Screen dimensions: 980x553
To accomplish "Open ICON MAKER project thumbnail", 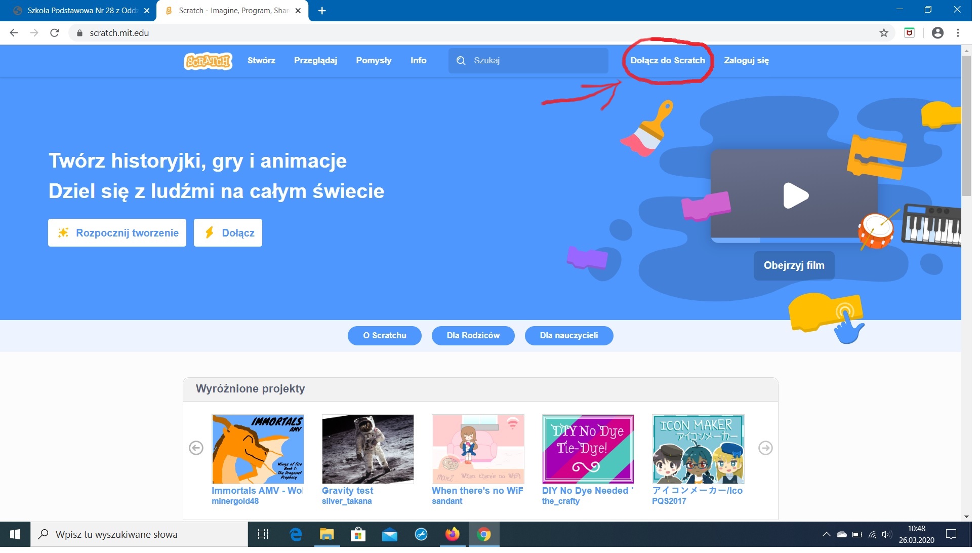I will click(698, 449).
